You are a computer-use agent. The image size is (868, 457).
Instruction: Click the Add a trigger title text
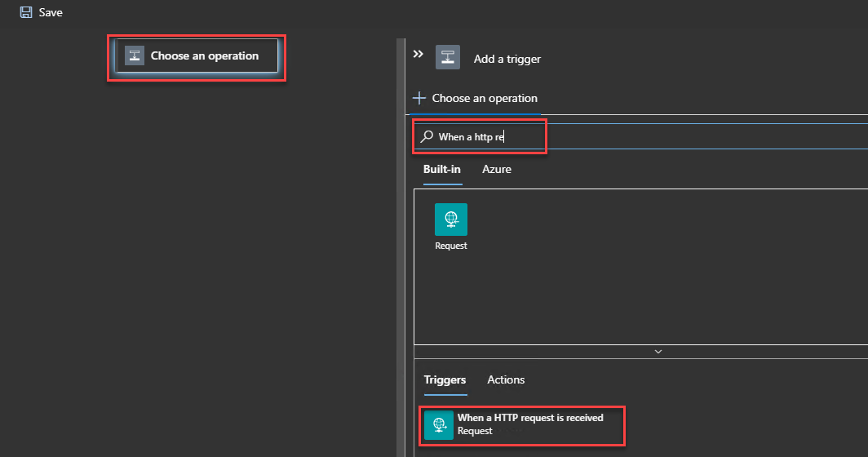pyautogui.click(x=507, y=59)
